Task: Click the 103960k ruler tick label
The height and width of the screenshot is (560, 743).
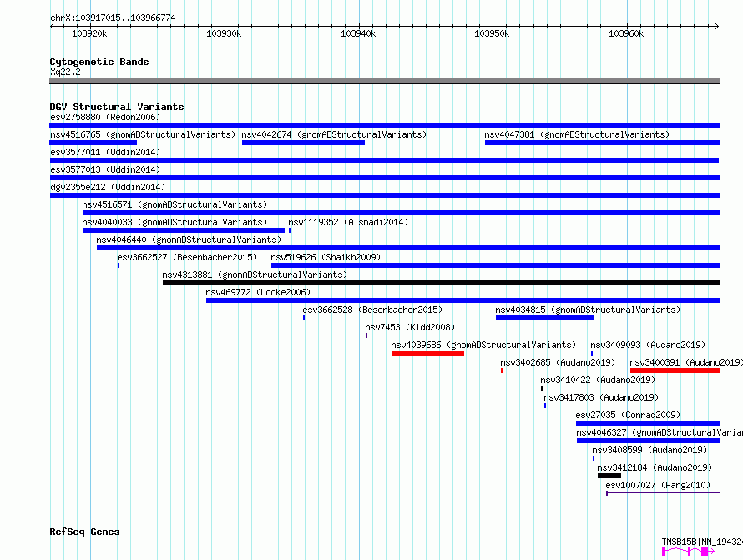Action: 626,33
